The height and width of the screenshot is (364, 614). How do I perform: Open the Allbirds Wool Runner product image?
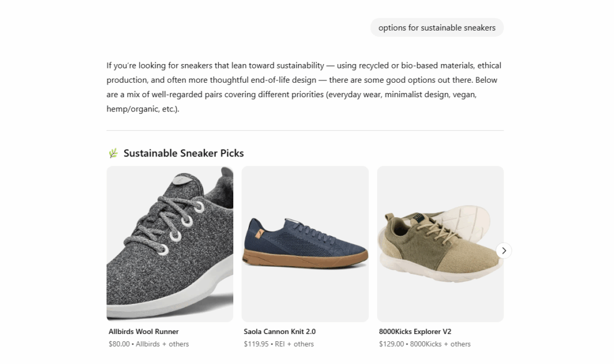170,243
